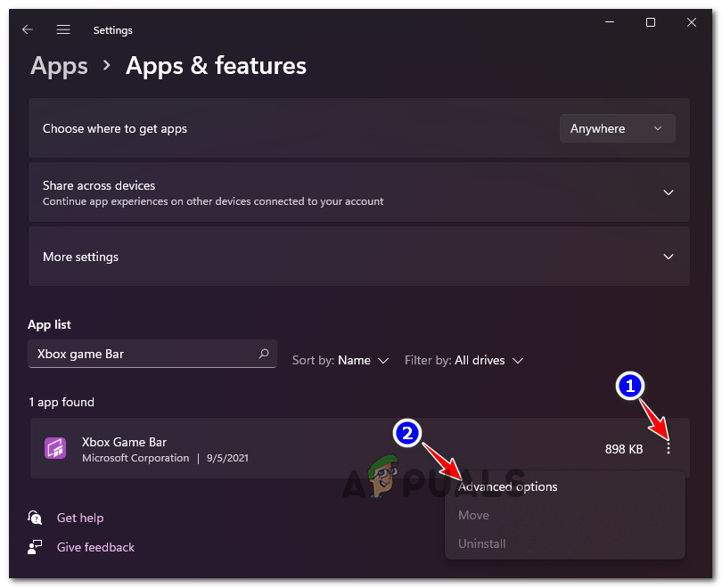Click the Xbox Game Bar app name
The width and height of the screenshot is (722, 588).
click(124, 442)
